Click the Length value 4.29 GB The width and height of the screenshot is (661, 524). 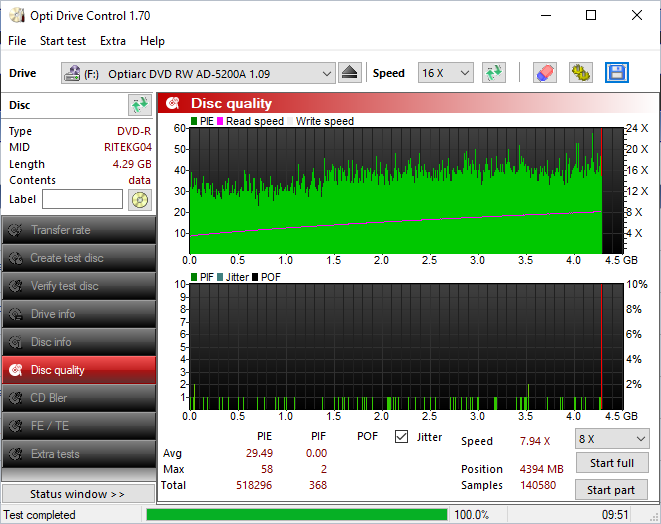[132, 164]
